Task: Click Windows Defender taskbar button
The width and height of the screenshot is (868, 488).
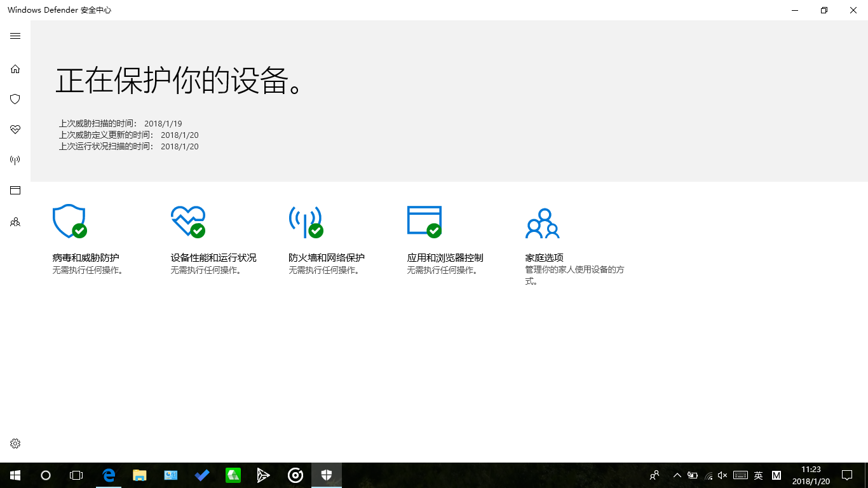Action: click(327, 475)
